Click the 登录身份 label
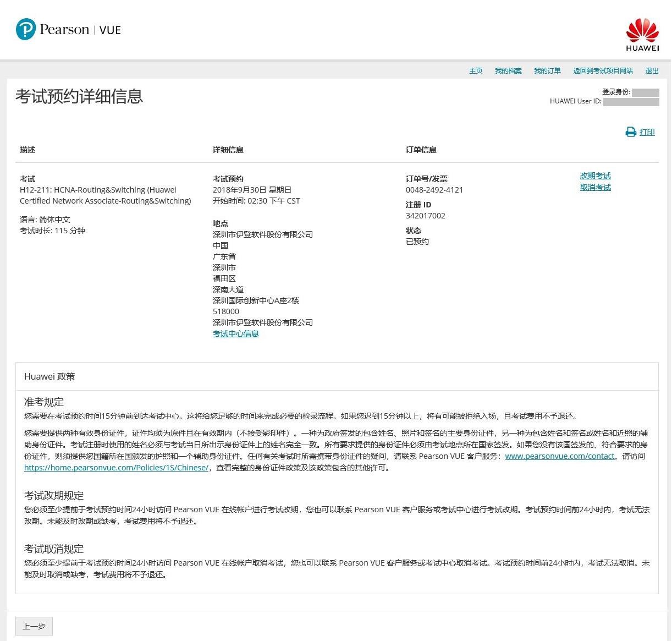Viewport: 672px width, 641px height. click(616, 92)
